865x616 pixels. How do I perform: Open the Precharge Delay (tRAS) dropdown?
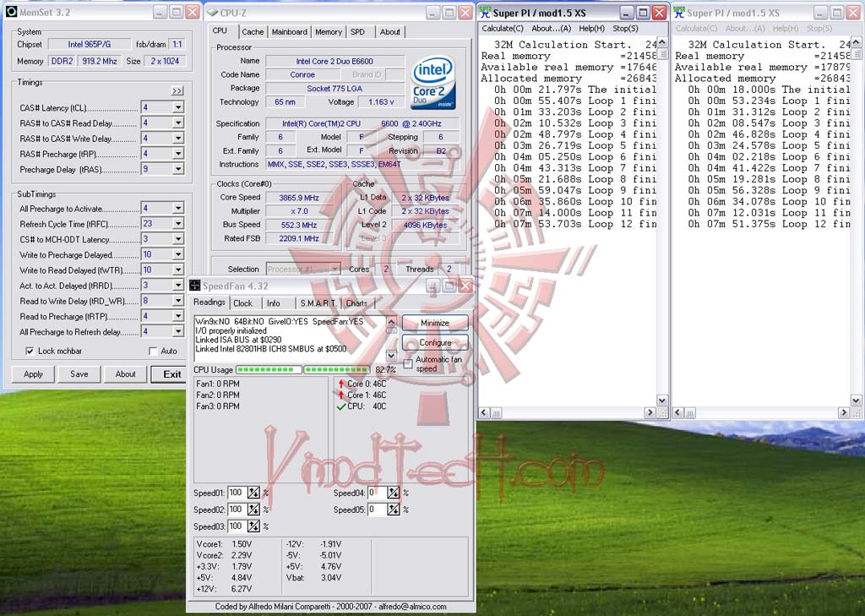(x=178, y=170)
